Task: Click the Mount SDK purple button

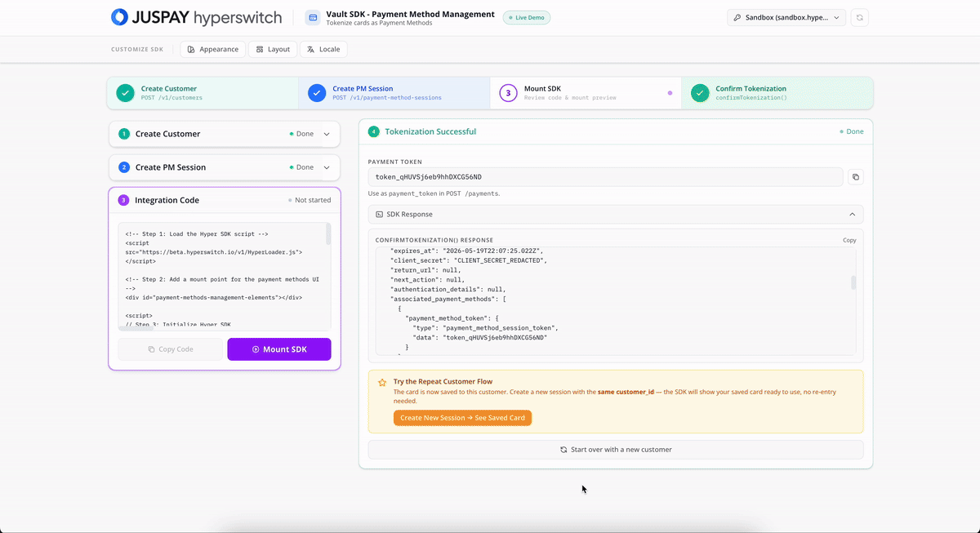Action: click(279, 349)
